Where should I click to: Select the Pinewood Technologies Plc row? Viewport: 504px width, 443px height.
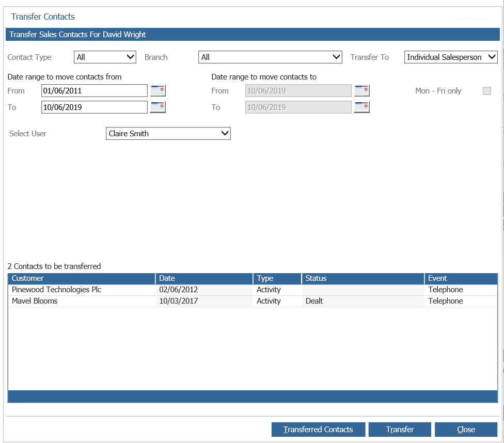click(253, 290)
